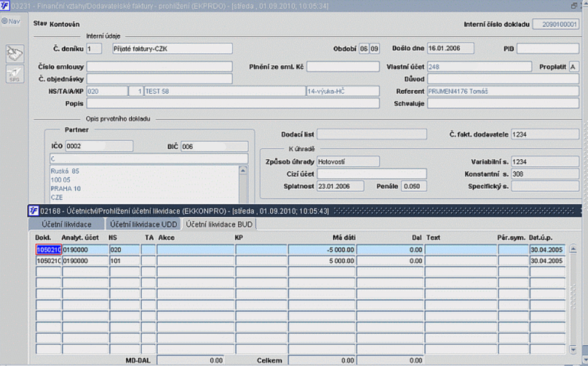This screenshot has height=366, width=588.
Task: Click the Penále field 0.050
Action: click(414, 186)
